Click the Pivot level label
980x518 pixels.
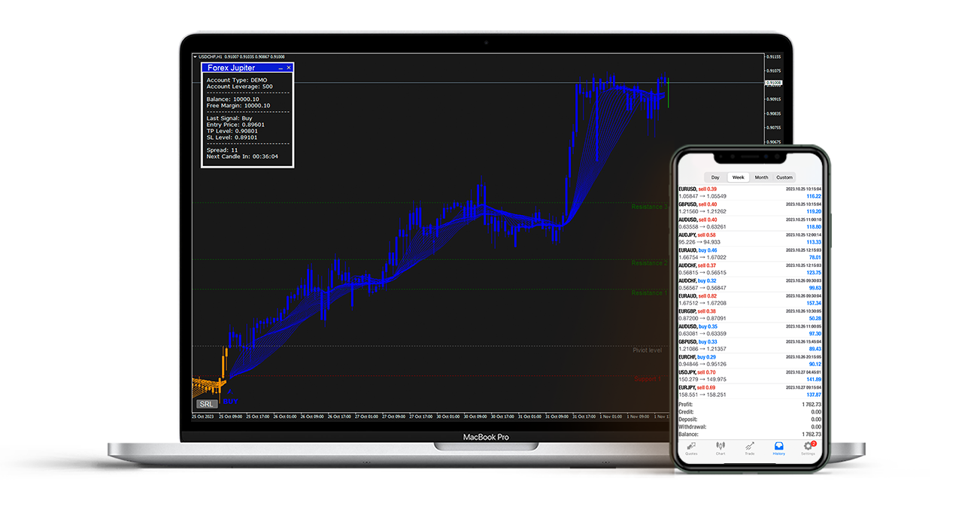click(x=648, y=350)
